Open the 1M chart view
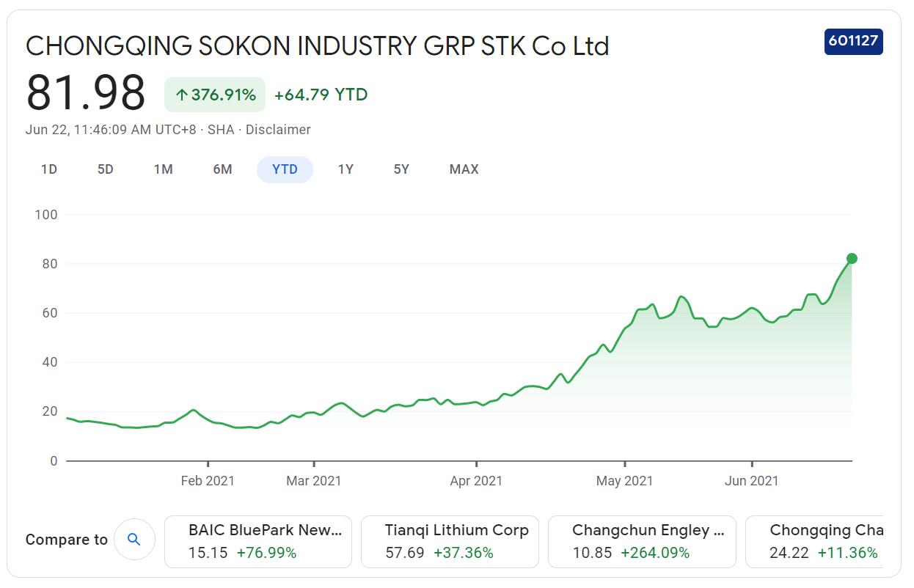Viewport: 914px width, 588px height. point(164,169)
